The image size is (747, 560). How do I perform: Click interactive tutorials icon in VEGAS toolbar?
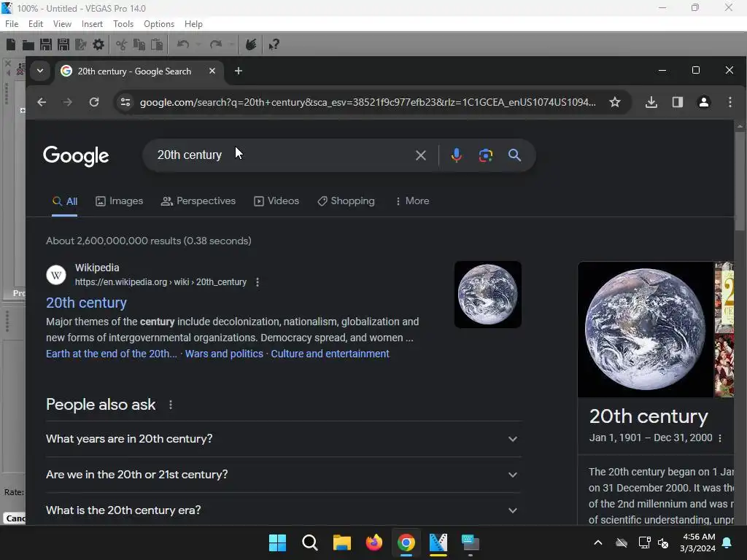click(x=251, y=44)
